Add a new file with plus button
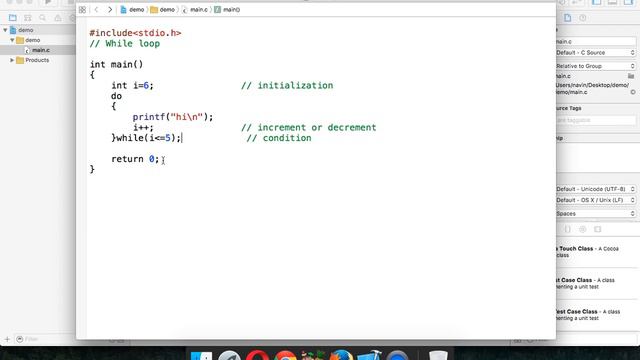This screenshot has height=360, width=640. 7,339
